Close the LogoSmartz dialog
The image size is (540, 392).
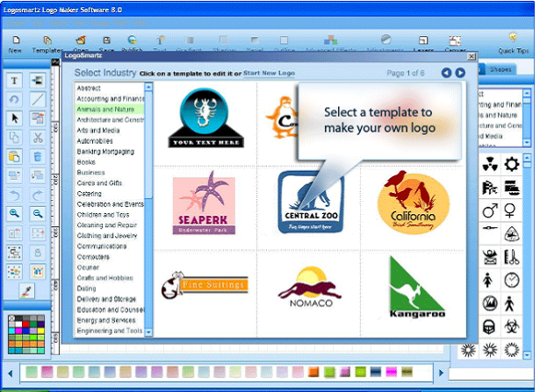(472, 56)
